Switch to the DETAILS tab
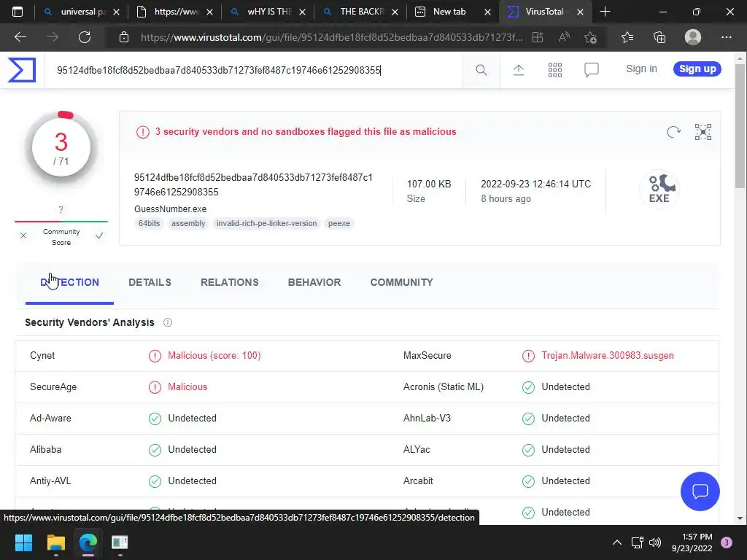This screenshot has height=560, width=747. [x=150, y=282]
